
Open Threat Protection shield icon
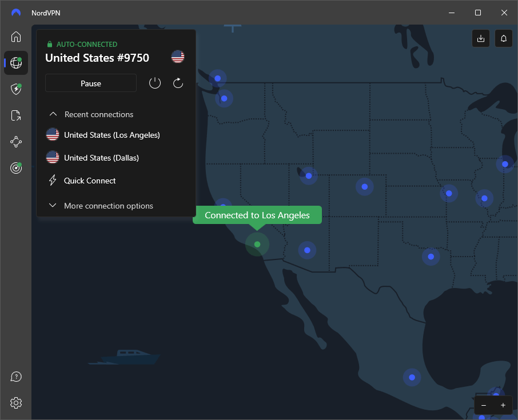click(x=16, y=89)
